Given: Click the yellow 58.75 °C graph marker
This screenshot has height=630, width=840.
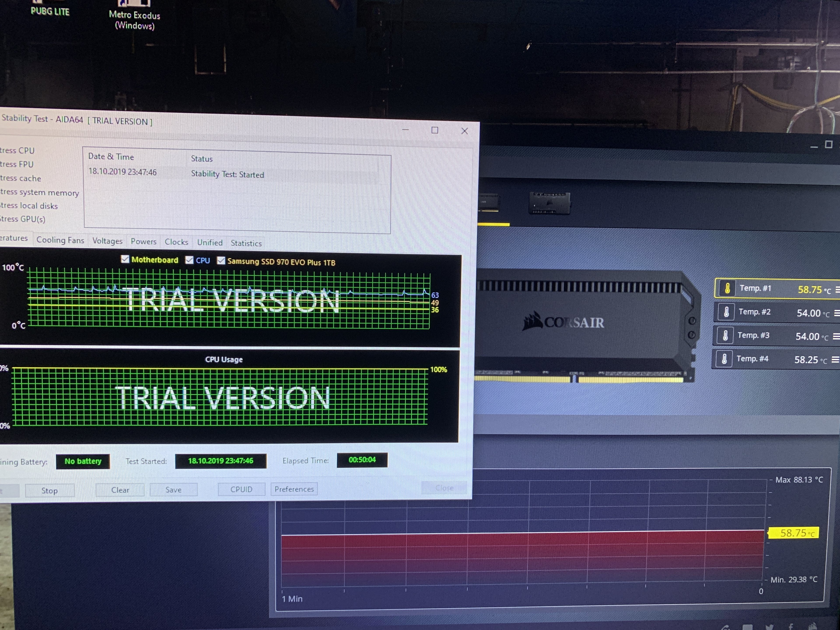Looking at the screenshot, I should [x=793, y=533].
